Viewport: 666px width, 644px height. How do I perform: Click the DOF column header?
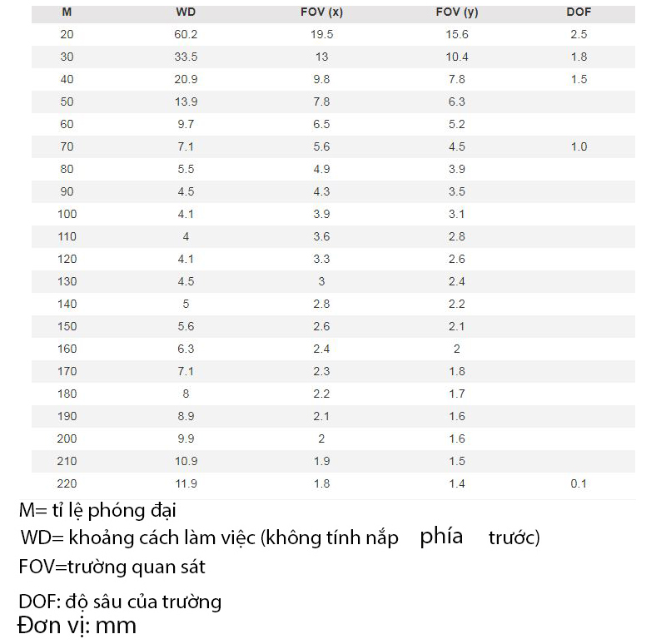coord(579,12)
